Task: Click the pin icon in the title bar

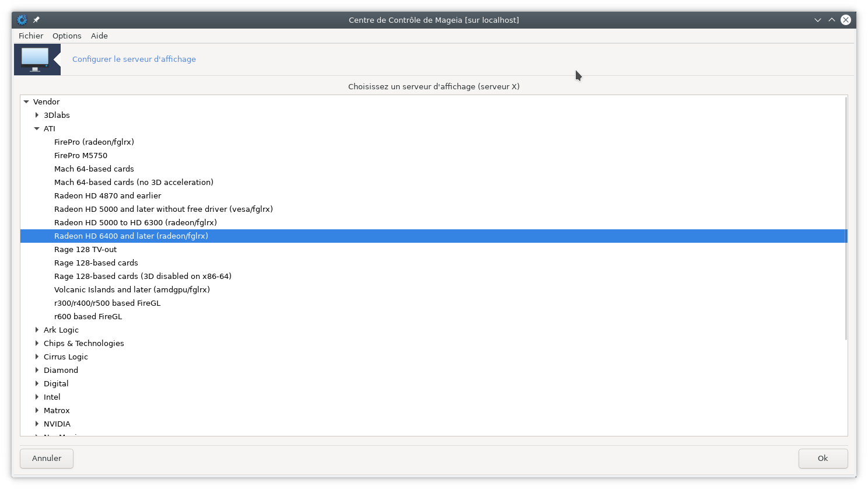Action: (x=36, y=20)
